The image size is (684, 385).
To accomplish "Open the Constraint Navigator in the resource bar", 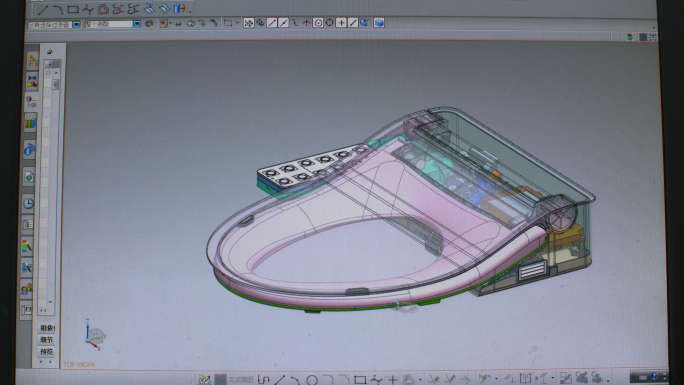I will click(x=31, y=82).
